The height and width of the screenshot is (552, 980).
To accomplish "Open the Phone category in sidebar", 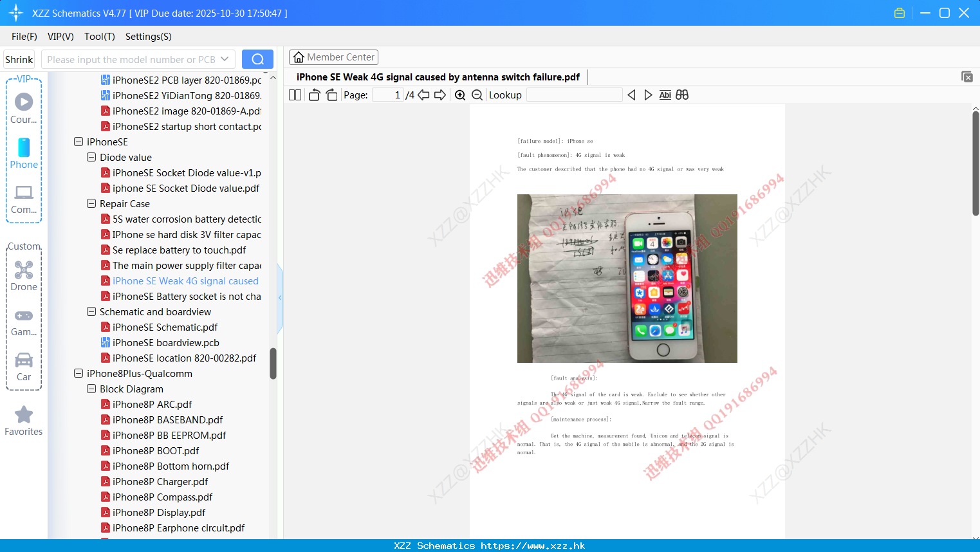I will [24, 154].
